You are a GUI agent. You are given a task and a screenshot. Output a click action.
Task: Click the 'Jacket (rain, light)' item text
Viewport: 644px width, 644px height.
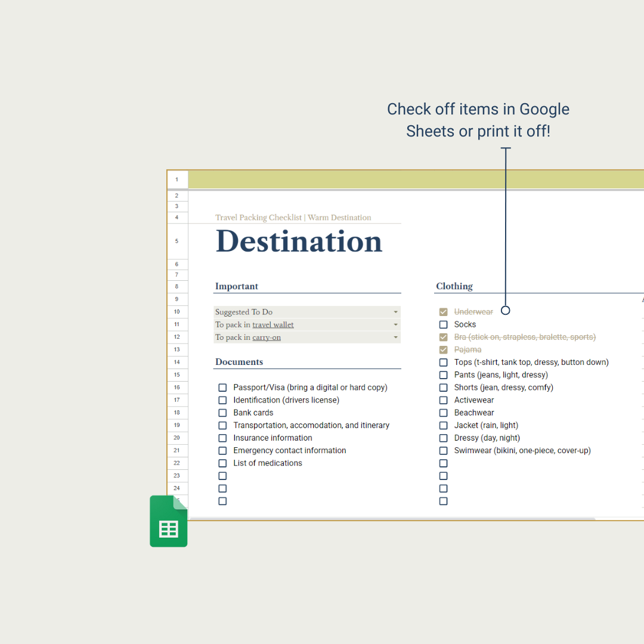click(486, 426)
